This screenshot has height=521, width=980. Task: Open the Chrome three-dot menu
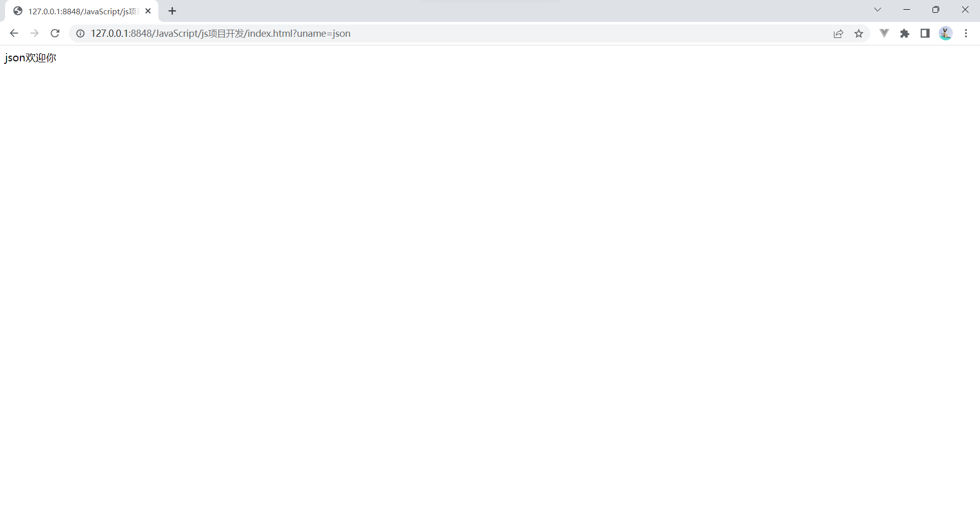pyautogui.click(x=966, y=33)
